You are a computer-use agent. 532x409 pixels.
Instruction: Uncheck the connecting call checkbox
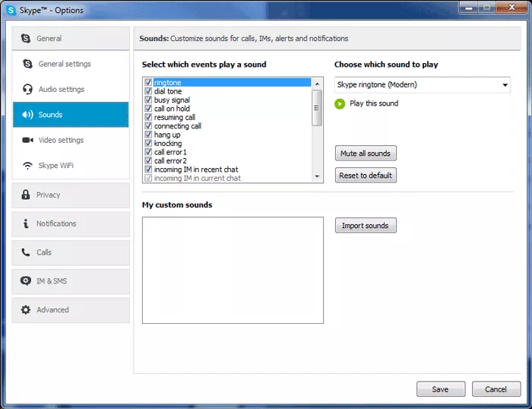coord(148,125)
